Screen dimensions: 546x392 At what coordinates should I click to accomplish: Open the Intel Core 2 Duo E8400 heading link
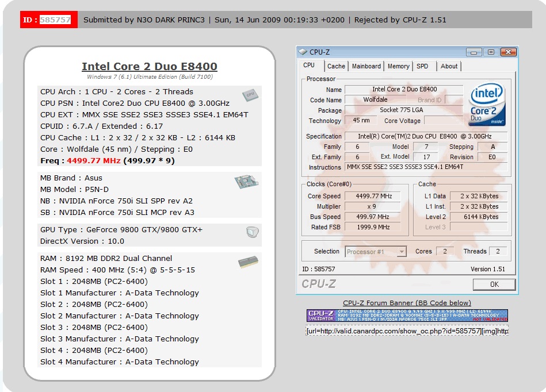pos(150,66)
